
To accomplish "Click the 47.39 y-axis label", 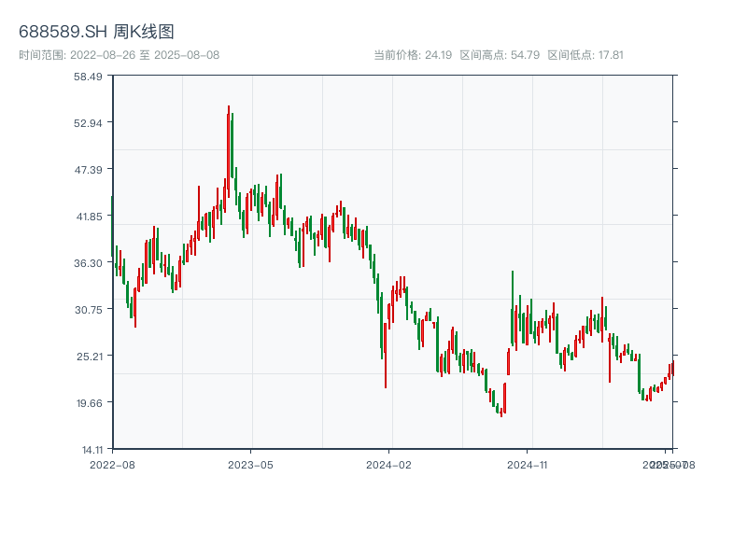I will point(89,170).
